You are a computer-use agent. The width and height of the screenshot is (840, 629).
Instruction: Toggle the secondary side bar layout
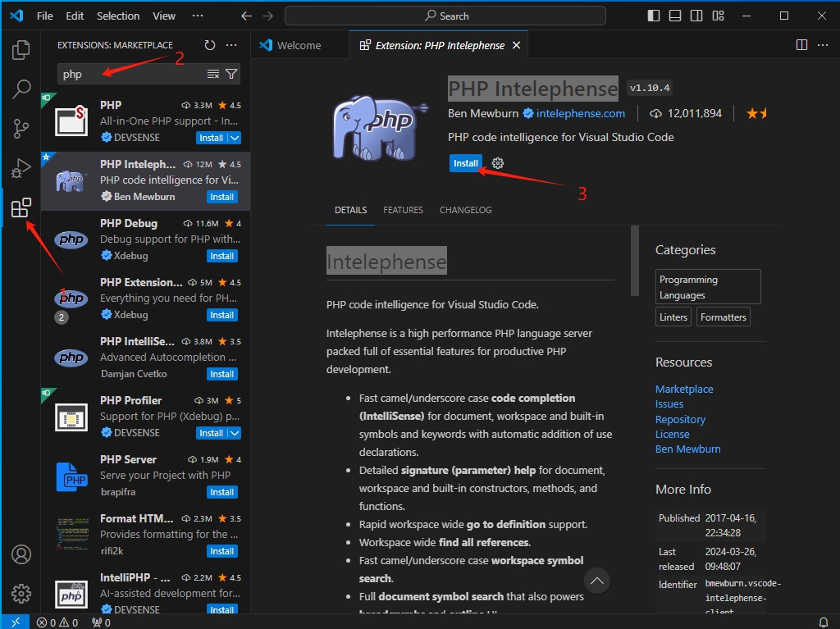pos(696,16)
